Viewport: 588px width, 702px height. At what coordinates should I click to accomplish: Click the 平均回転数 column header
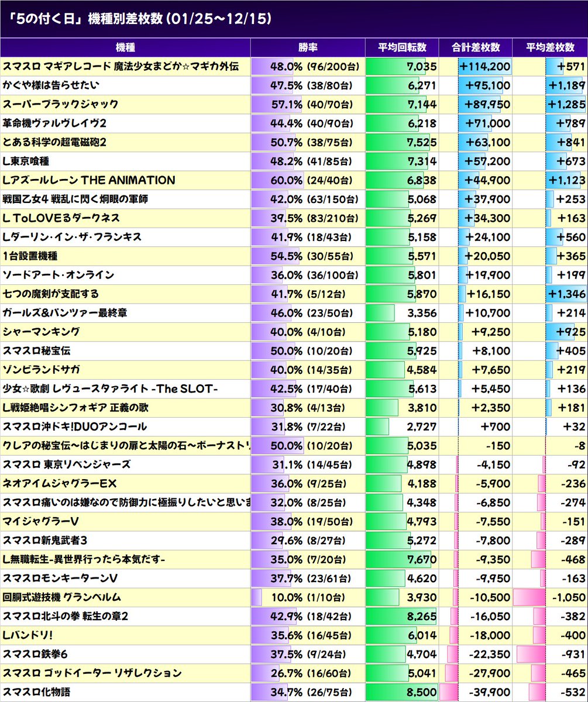[403, 47]
